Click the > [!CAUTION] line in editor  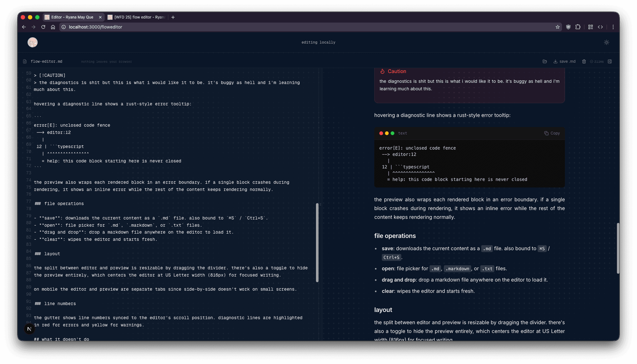coord(50,75)
